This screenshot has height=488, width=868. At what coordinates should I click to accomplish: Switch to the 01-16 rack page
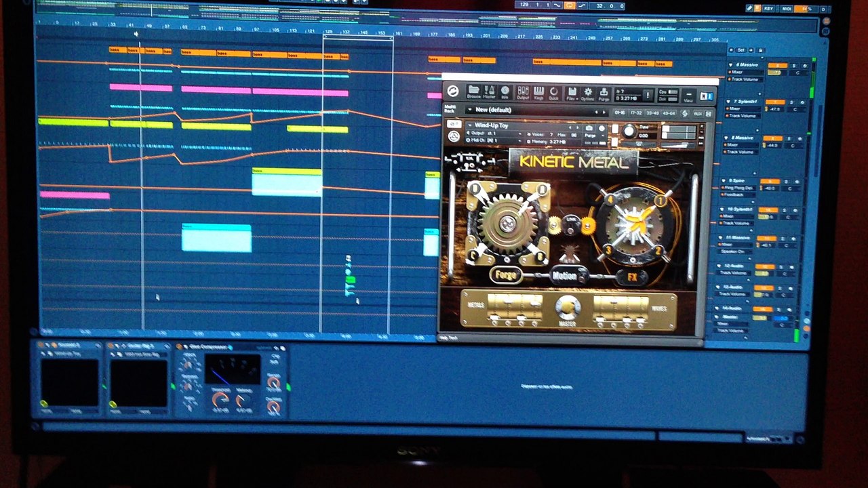(620, 113)
